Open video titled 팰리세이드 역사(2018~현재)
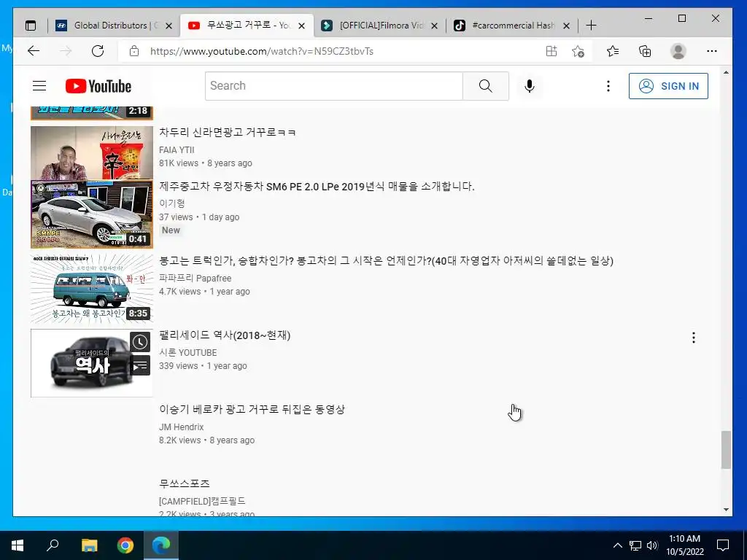This screenshot has width=747, height=560. click(x=225, y=335)
